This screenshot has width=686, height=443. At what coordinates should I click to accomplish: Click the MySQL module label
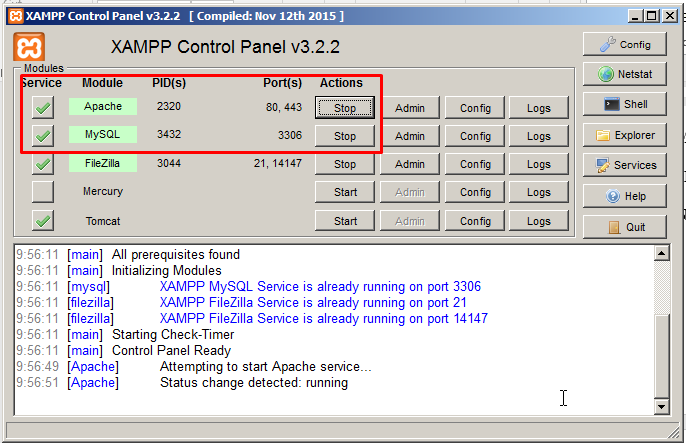[x=103, y=134]
